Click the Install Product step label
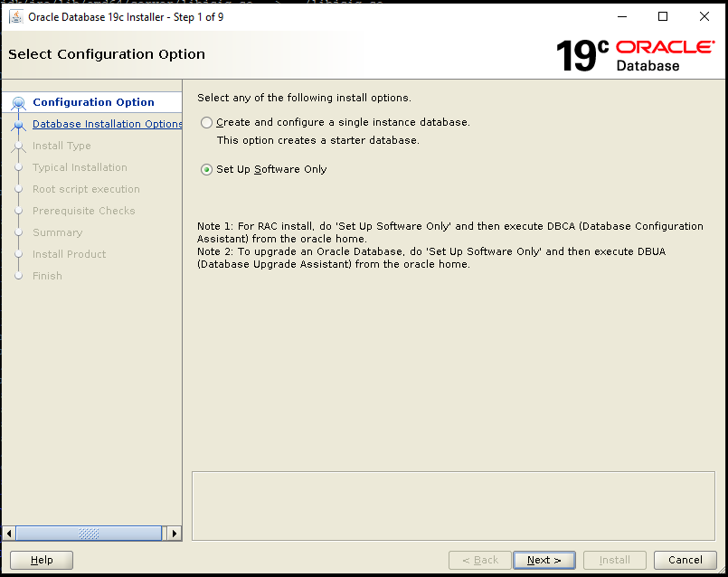 69,254
